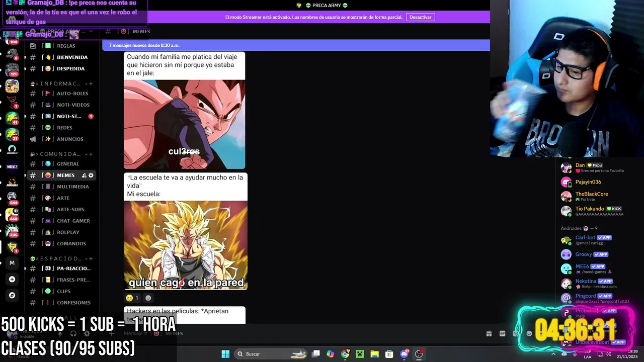Open the COMANDOS channel
This screenshot has height=362, width=644.
(61, 244)
